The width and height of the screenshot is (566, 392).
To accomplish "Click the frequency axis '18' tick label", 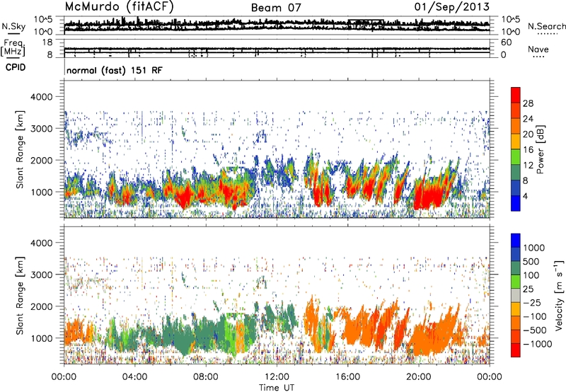I will coord(47,42).
